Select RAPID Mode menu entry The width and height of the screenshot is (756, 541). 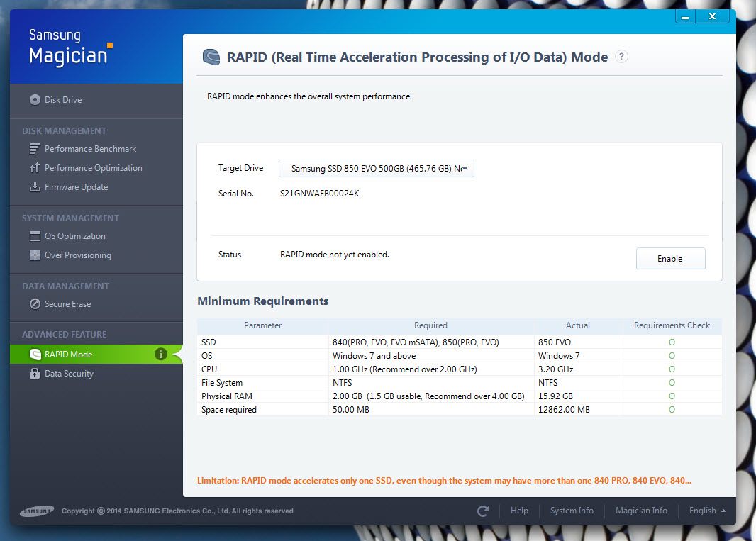[96, 355]
